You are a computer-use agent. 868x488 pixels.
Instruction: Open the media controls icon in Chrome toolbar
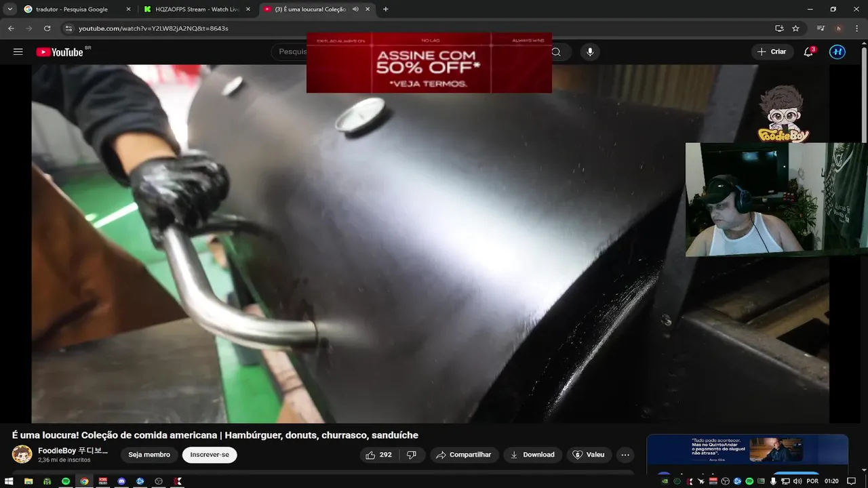tap(821, 28)
